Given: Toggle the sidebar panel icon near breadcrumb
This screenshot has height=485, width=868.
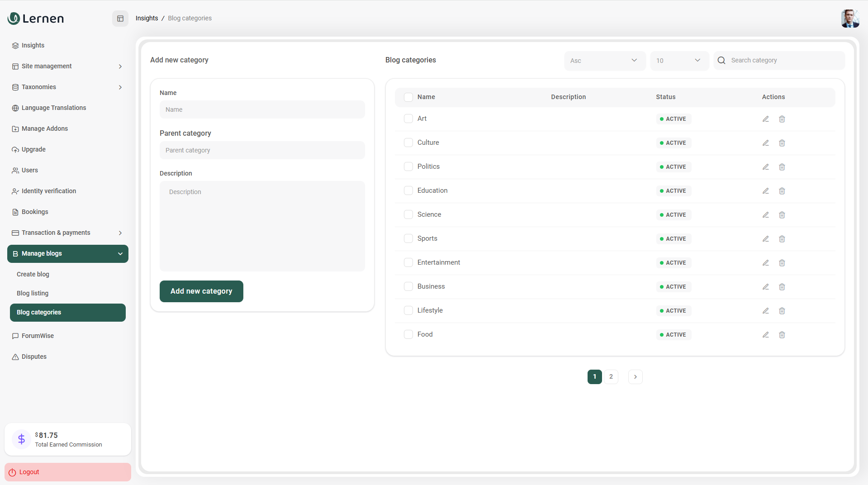Looking at the screenshot, I should (120, 19).
